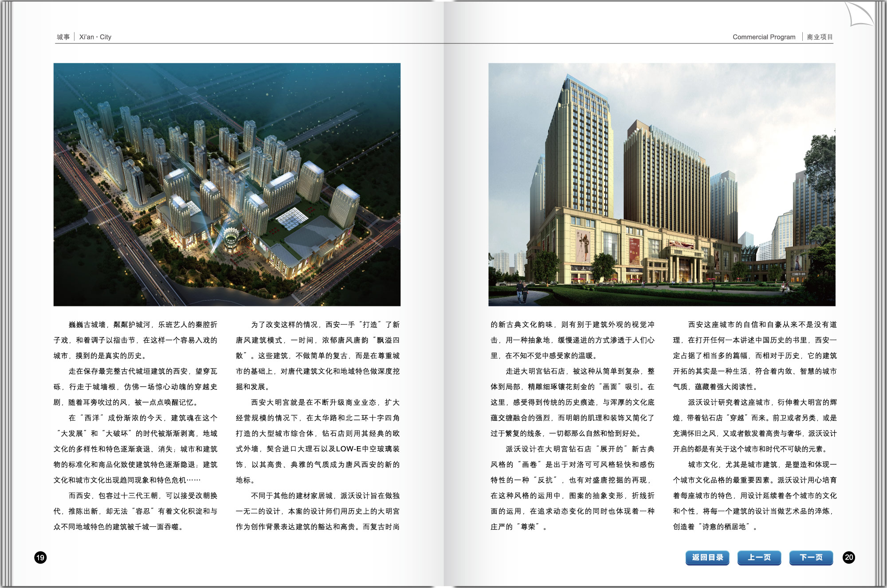Image resolution: width=887 pixels, height=588 pixels.
Task: Click the paragraph starting 走在保存最完整古代城垣
Action: click(x=136, y=387)
